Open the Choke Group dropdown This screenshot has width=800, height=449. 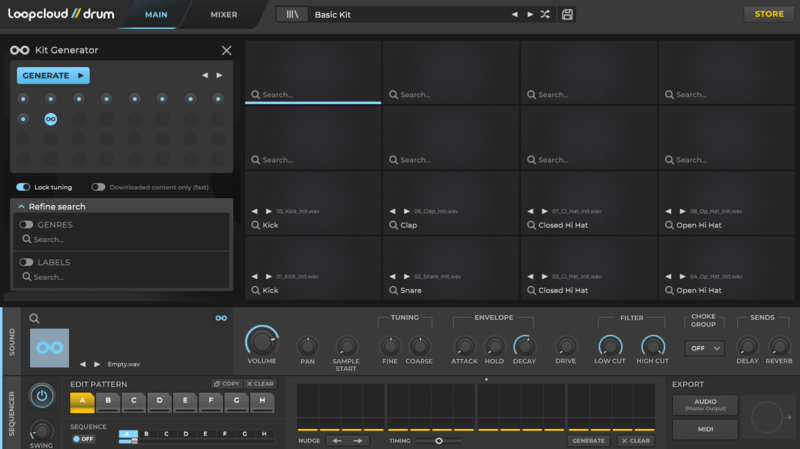704,348
